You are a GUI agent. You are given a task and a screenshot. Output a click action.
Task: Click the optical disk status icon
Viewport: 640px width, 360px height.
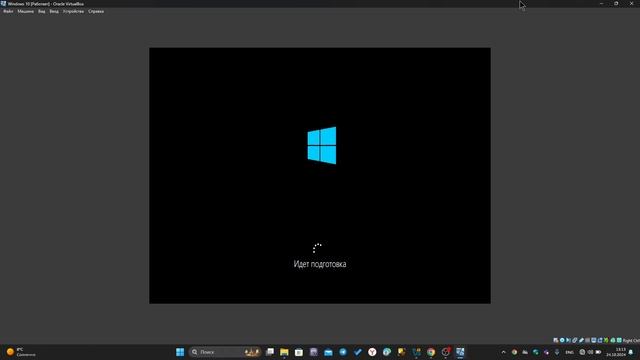tap(562, 340)
